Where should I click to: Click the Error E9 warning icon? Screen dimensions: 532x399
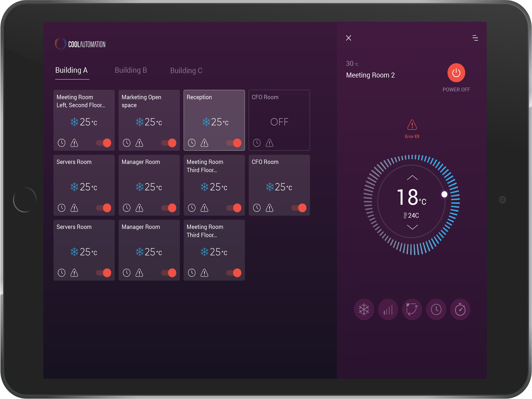(x=412, y=125)
